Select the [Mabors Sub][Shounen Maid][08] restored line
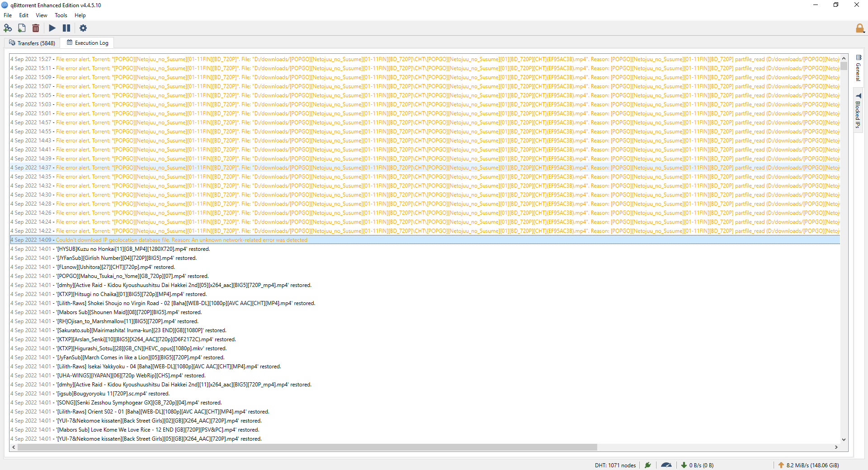The image size is (868, 470). click(425, 312)
